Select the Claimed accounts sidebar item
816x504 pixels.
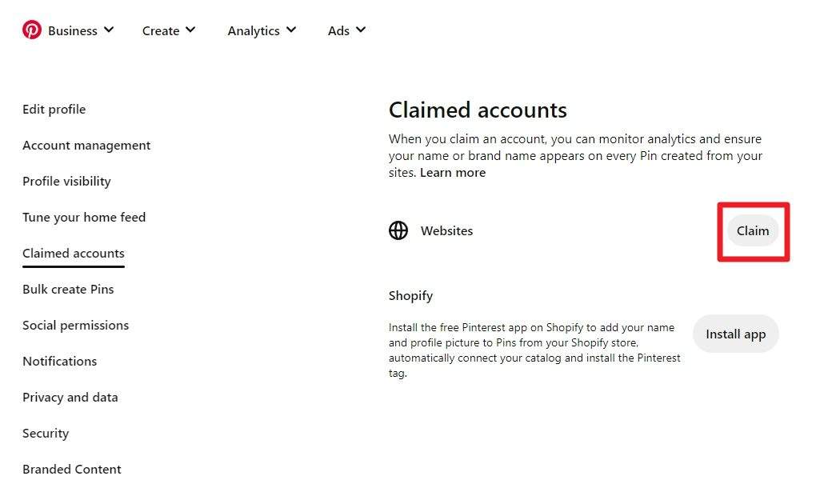pyautogui.click(x=74, y=254)
